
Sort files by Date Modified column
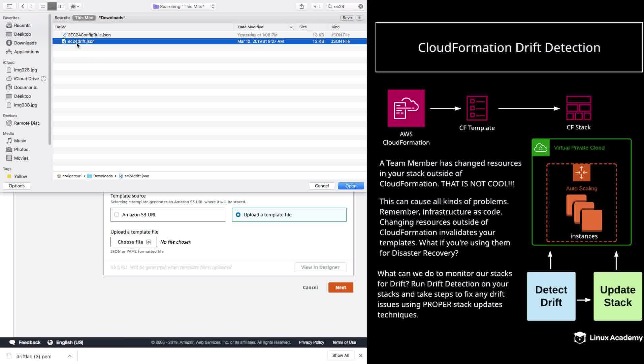coord(251,27)
